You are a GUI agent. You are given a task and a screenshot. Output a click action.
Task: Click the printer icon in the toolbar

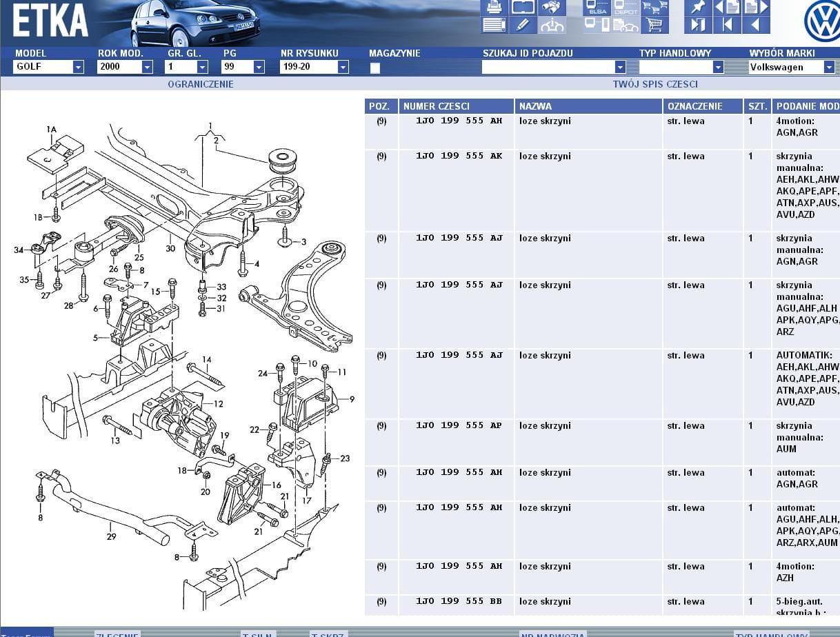[494, 8]
